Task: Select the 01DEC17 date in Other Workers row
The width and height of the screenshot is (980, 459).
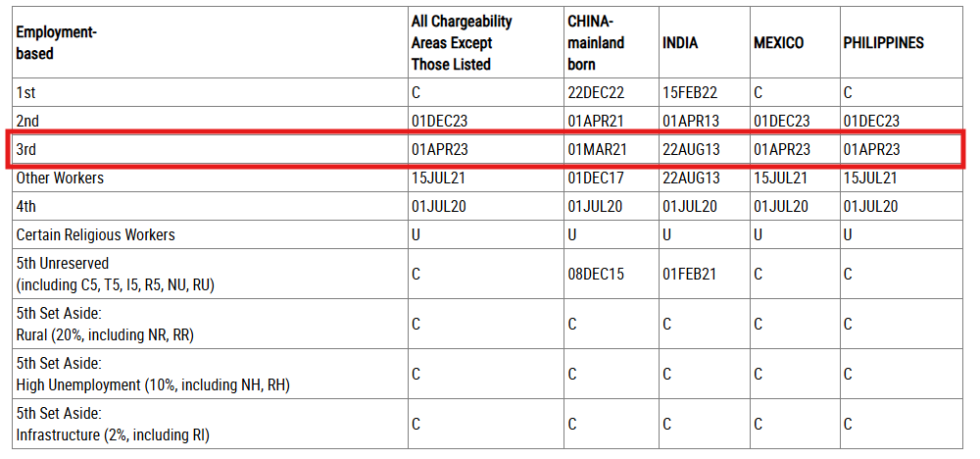Action: click(x=596, y=178)
